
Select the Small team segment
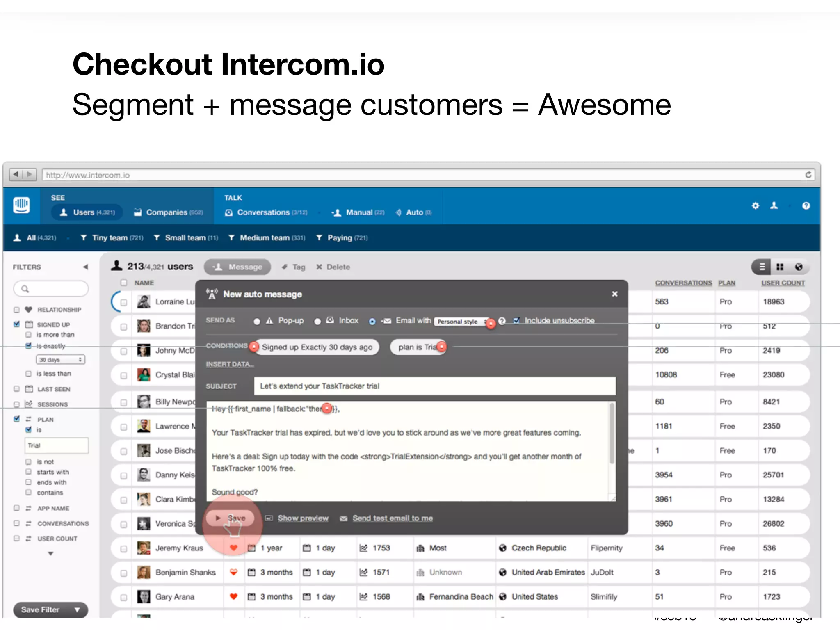pyautogui.click(x=185, y=238)
